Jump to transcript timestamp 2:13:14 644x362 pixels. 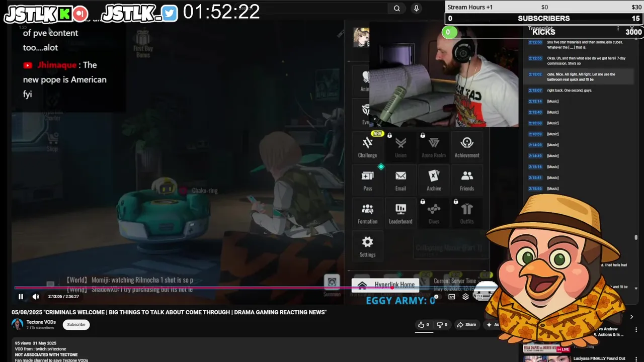pyautogui.click(x=535, y=102)
